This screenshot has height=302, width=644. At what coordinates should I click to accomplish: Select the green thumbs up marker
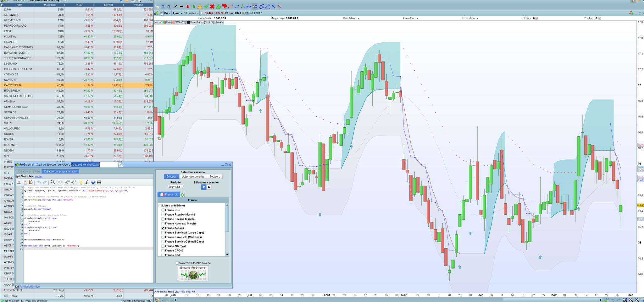click(218, 7)
